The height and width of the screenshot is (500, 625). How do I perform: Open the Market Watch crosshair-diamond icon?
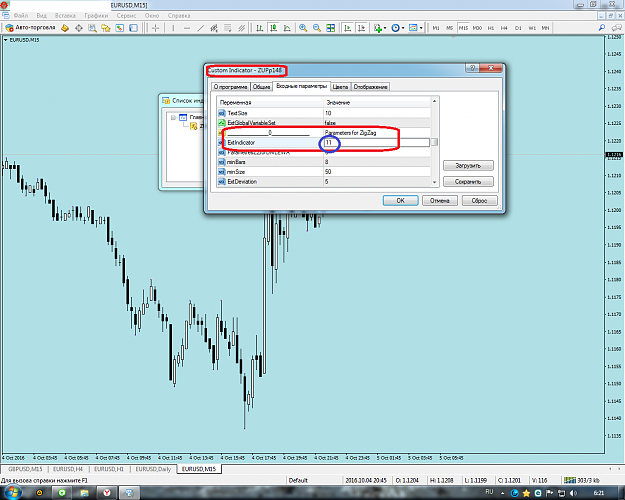tap(79, 28)
